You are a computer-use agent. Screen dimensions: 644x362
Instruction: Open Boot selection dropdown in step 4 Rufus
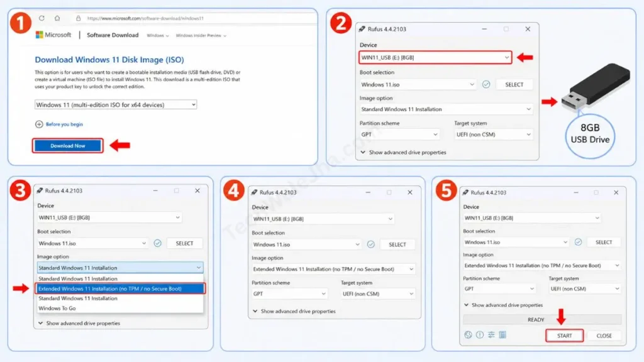pyautogui.click(x=306, y=244)
